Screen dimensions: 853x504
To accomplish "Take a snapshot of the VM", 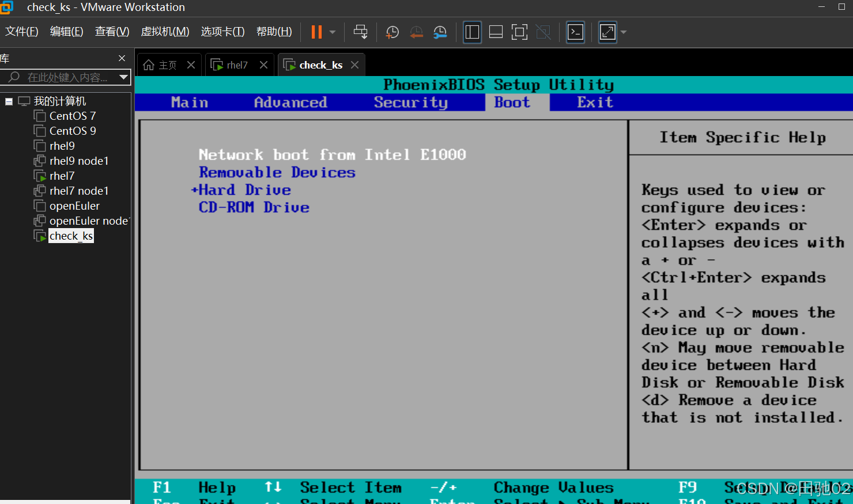I will coord(392,32).
